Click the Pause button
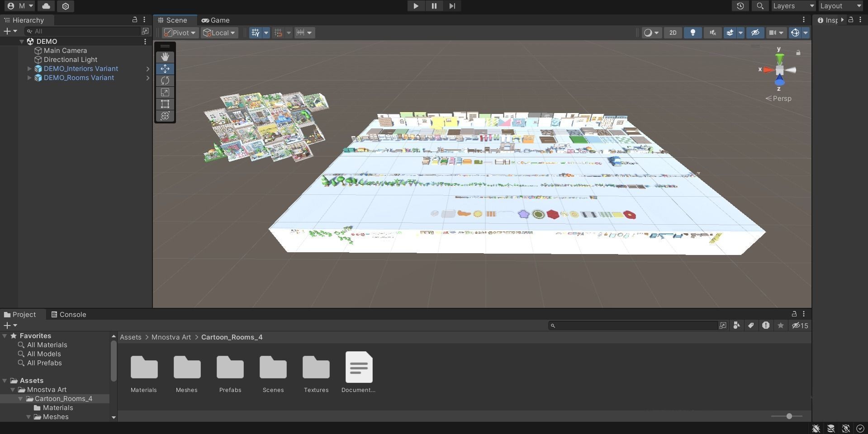The height and width of the screenshot is (434, 868). tap(434, 6)
